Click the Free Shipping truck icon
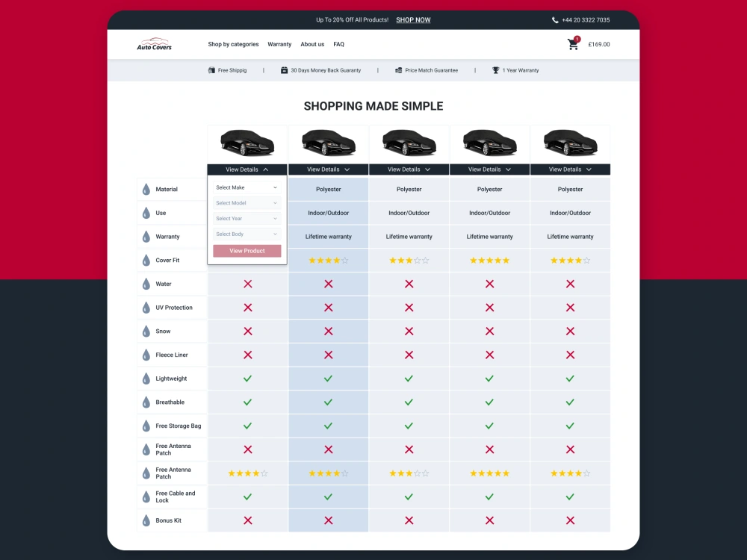The image size is (747, 560). pyautogui.click(x=211, y=69)
